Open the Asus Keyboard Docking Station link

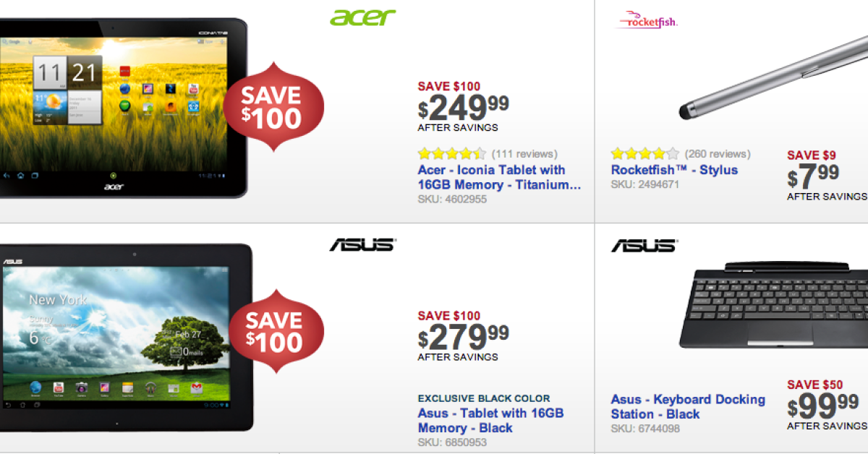pyautogui.click(x=687, y=406)
